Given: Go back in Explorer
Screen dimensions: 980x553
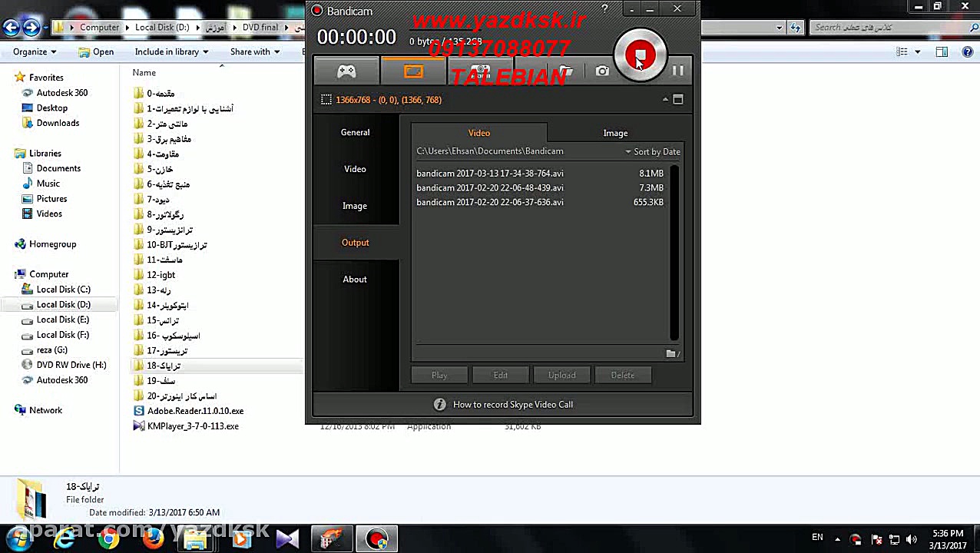Looking at the screenshot, I should pyautogui.click(x=11, y=28).
